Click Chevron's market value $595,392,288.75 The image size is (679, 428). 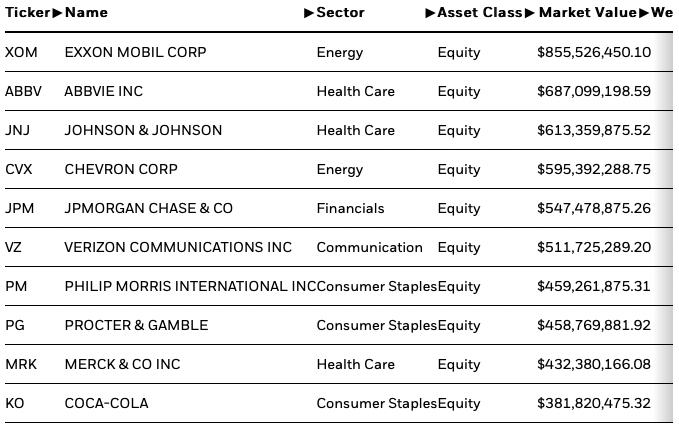tap(594, 169)
